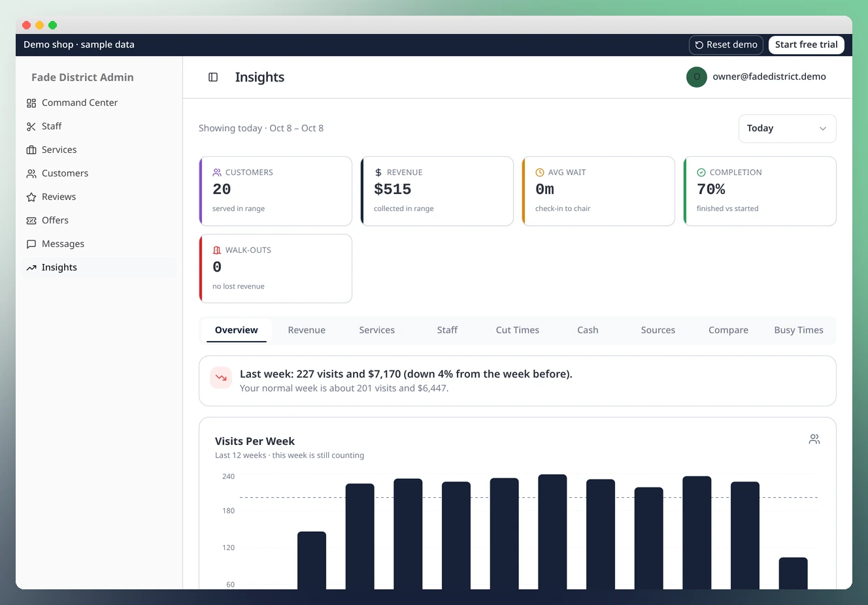Click the Insights trending-up icon
This screenshot has height=605, width=868.
click(x=31, y=268)
